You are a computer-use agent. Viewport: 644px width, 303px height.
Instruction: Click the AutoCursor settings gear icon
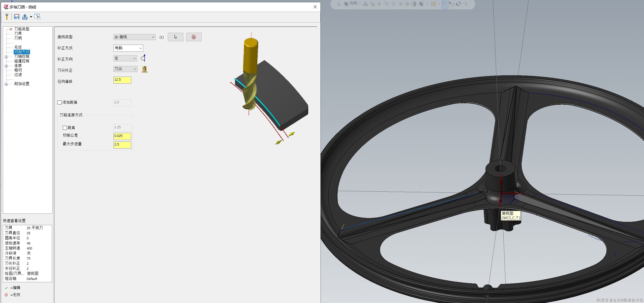tap(373, 4)
